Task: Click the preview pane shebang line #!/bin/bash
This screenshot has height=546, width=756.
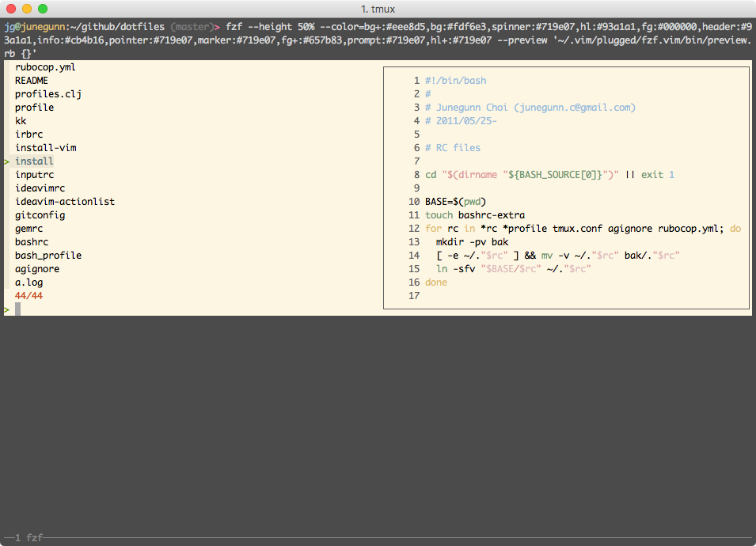Action: click(x=457, y=80)
